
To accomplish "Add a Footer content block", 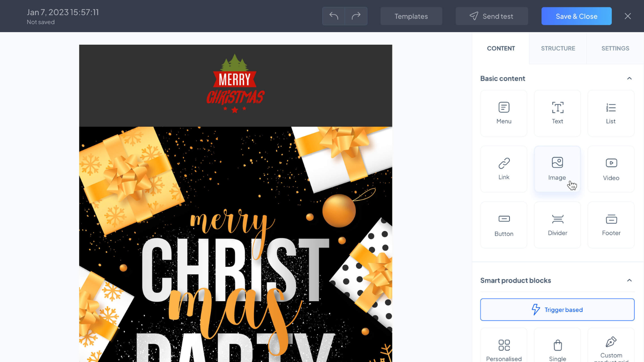I will point(611,225).
